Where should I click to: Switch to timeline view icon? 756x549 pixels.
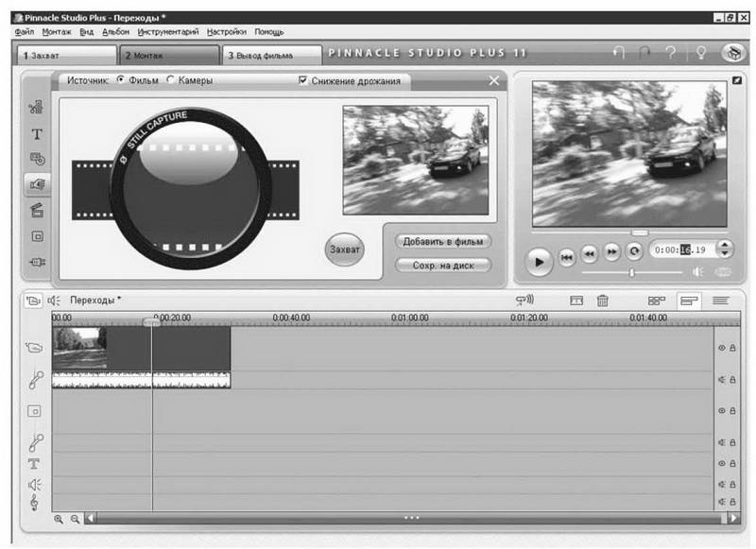pos(689,301)
